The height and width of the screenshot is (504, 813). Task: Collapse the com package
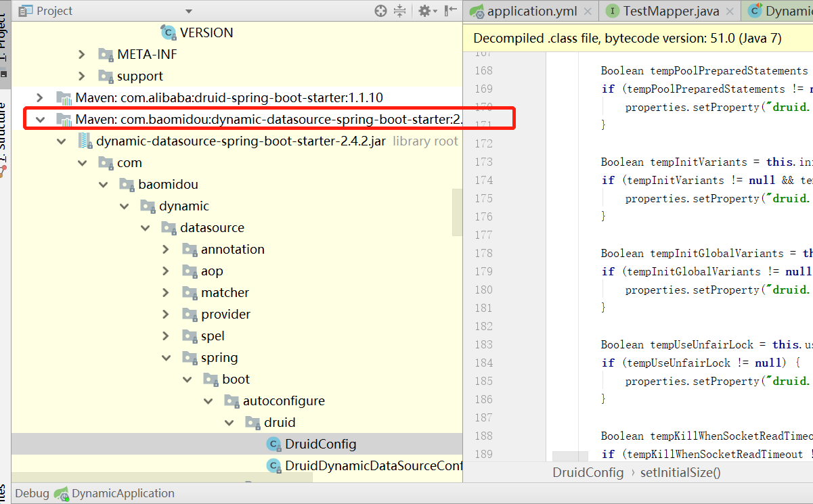tap(83, 162)
